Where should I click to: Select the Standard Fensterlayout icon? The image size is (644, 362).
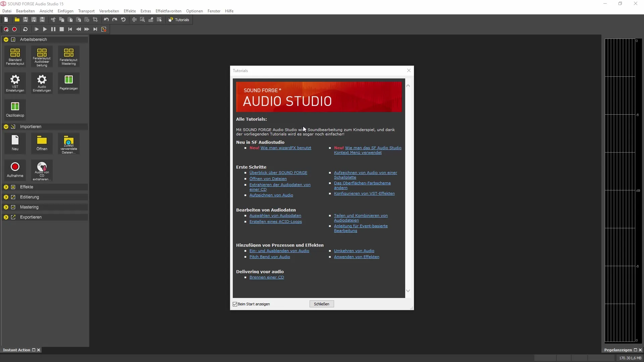[15, 56]
